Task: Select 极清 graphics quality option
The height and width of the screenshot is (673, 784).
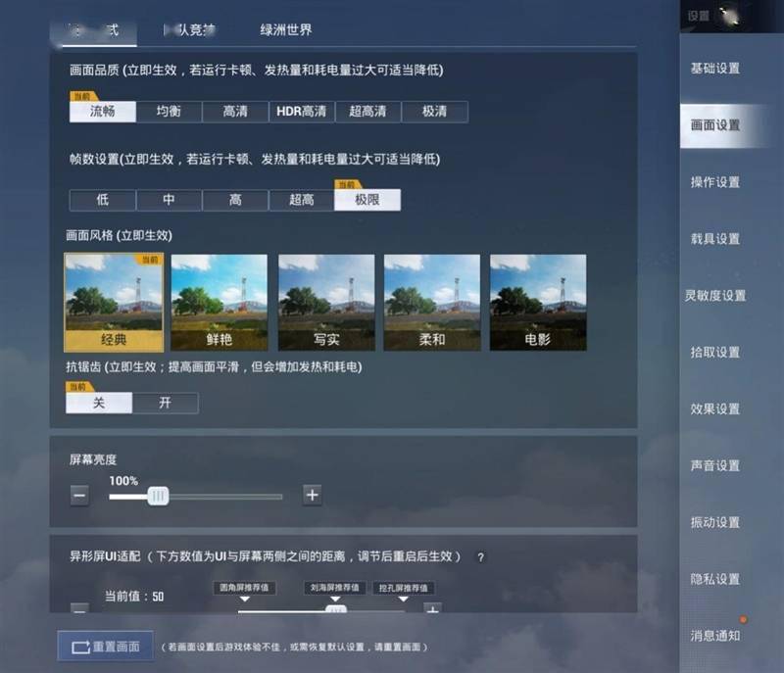Action: tap(434, 112)
